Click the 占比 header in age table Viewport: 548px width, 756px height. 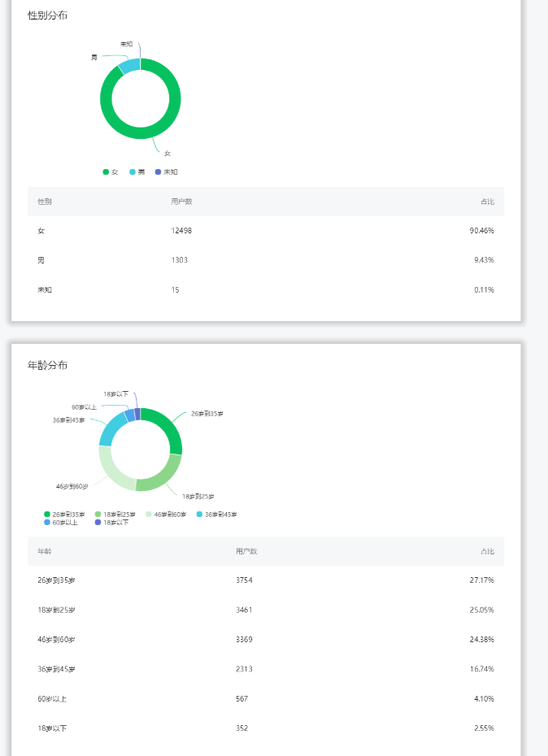487,551
